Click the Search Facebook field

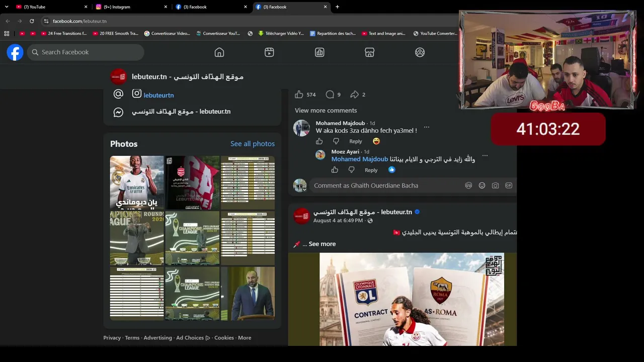(86, 52)
